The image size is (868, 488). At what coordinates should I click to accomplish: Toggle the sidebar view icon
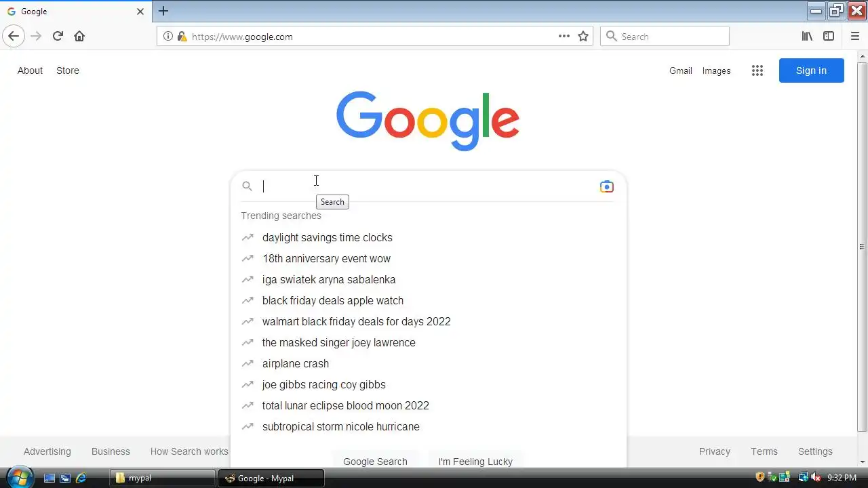click(x=829, y=37)
